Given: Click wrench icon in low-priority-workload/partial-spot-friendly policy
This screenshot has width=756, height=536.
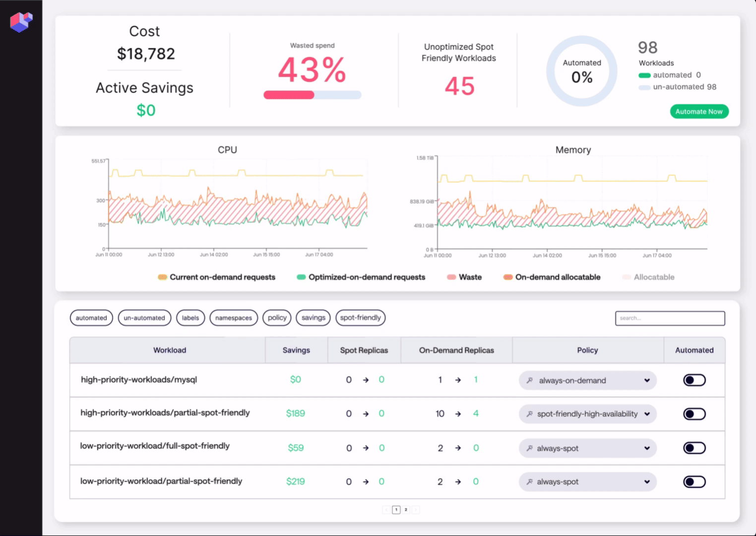Looking at the screenshot, I should pos(530,482).
